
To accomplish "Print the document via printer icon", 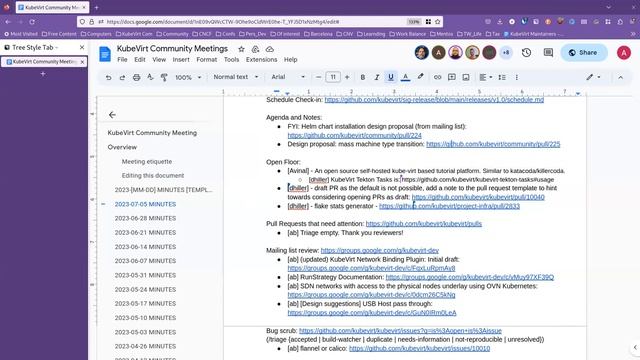I will (136, 77).
